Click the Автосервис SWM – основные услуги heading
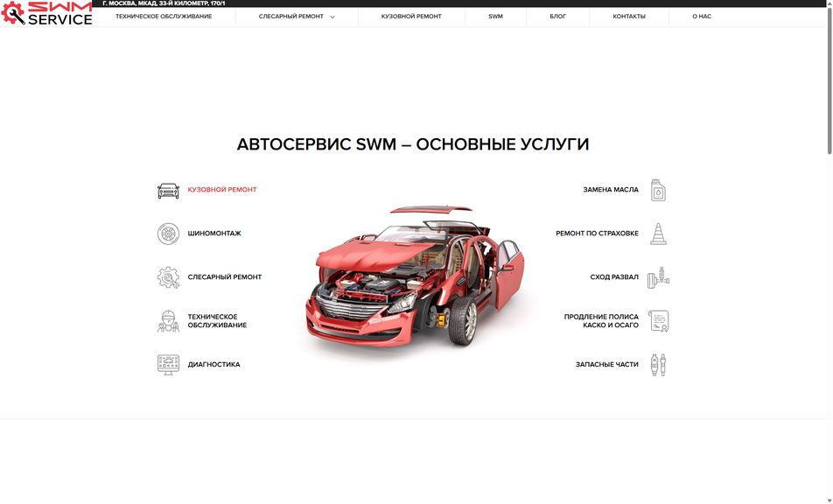Image resolution: width=833 pixels, height=504 pixels. pyautogui.click(x=413, y=143)
